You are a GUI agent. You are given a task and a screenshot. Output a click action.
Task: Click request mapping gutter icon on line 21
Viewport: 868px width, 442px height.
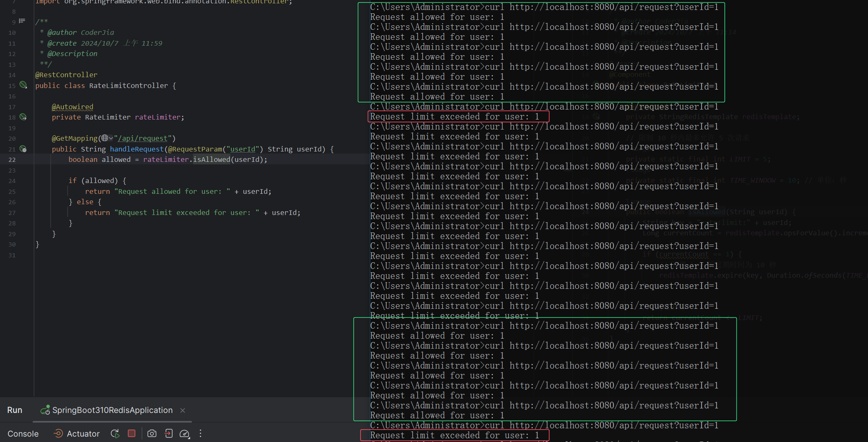(x=23, y=149)
